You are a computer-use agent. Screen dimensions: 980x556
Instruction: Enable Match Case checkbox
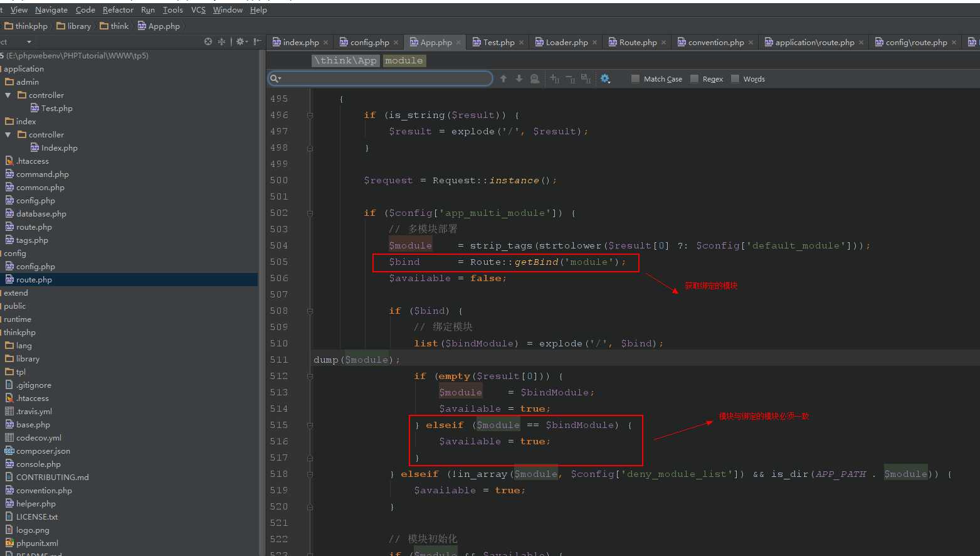click(635, 78)
